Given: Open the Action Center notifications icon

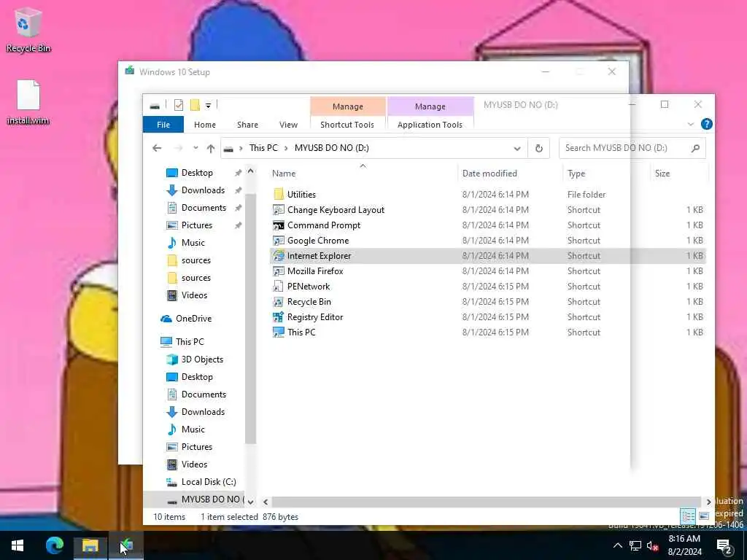Looking at the screenshot, I should [724, 546].
